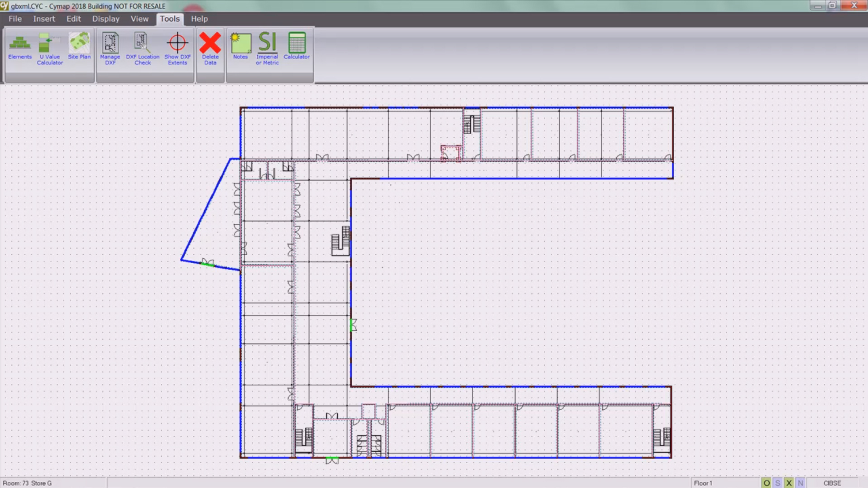Open the Calculator tool
This screenshot has width=868, height=488.
pos(297,47)
